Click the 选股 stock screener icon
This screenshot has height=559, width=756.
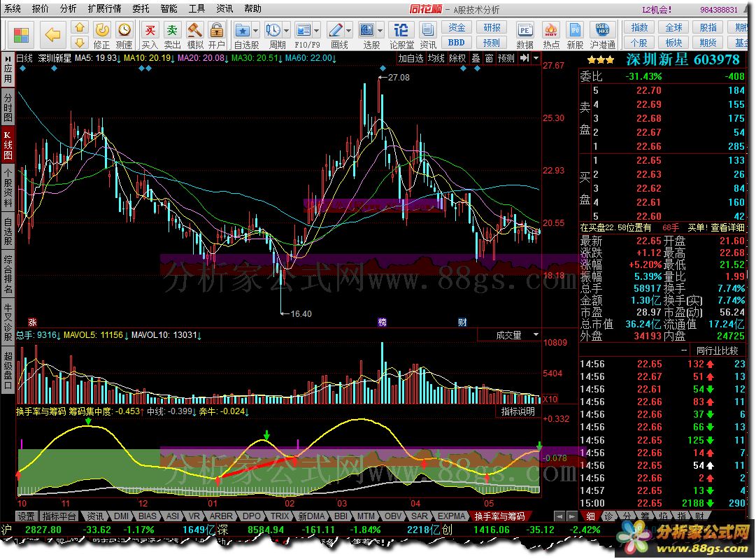tap(367, 30)
